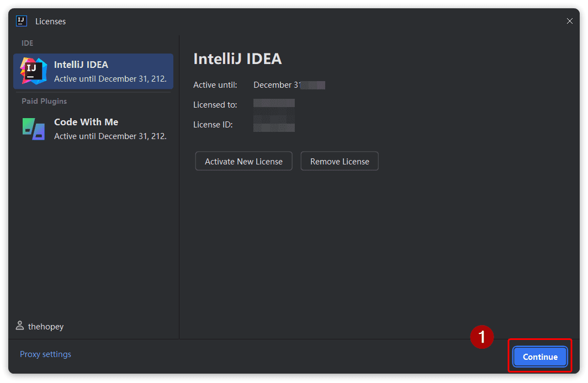Viewport: 588px width, 383px height.
Task: Click the user account icon beside thehopey
Action: (20, 326)
